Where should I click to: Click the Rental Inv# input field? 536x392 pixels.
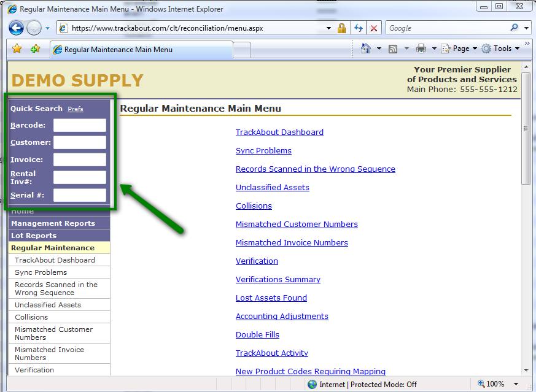[x=80, y=177]
